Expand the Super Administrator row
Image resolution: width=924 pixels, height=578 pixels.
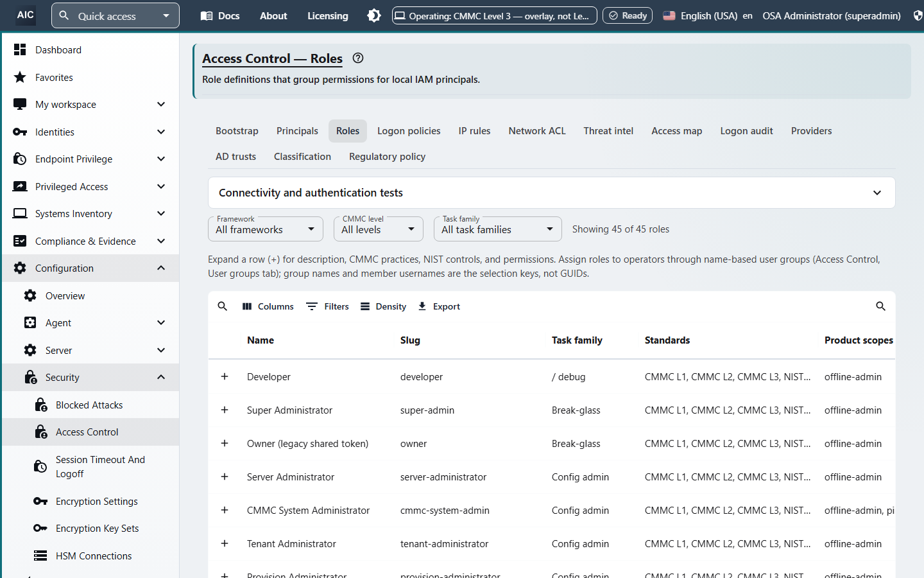pyautogui.click(x=225, y=410)
